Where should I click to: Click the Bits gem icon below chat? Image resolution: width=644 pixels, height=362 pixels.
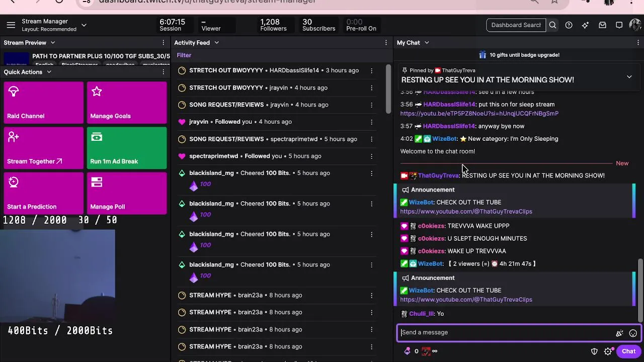407,351
